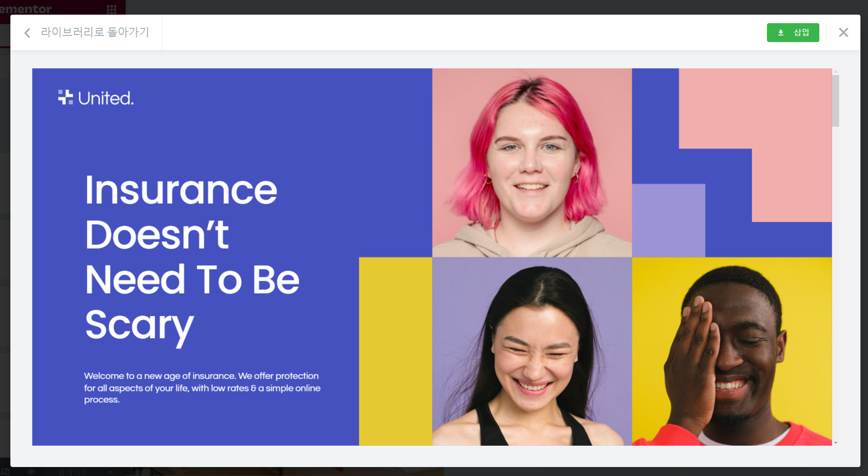Click 업데이트 button in Elementor footer
The width and height of the screenshot is (868, 476).
click(72, 472)
